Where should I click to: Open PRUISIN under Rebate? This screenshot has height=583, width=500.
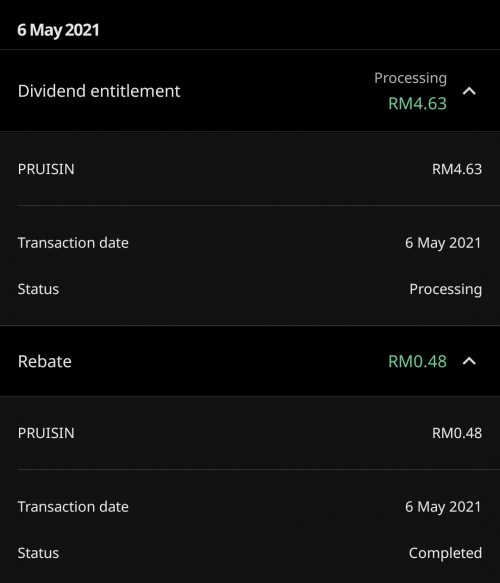tap(46, 433)
